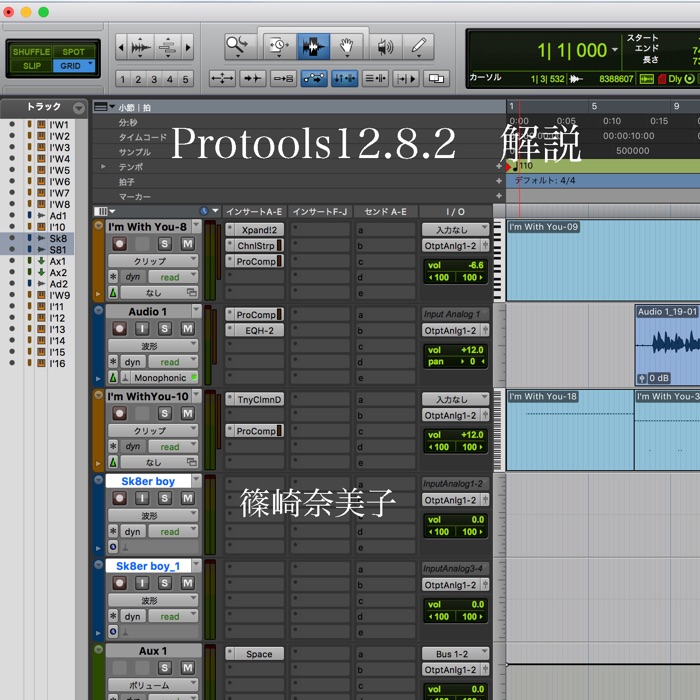700x700 pixels.
Task: Open Audio 1 waveform view selector
Action: pyautogui.click(x=153, y=346)
